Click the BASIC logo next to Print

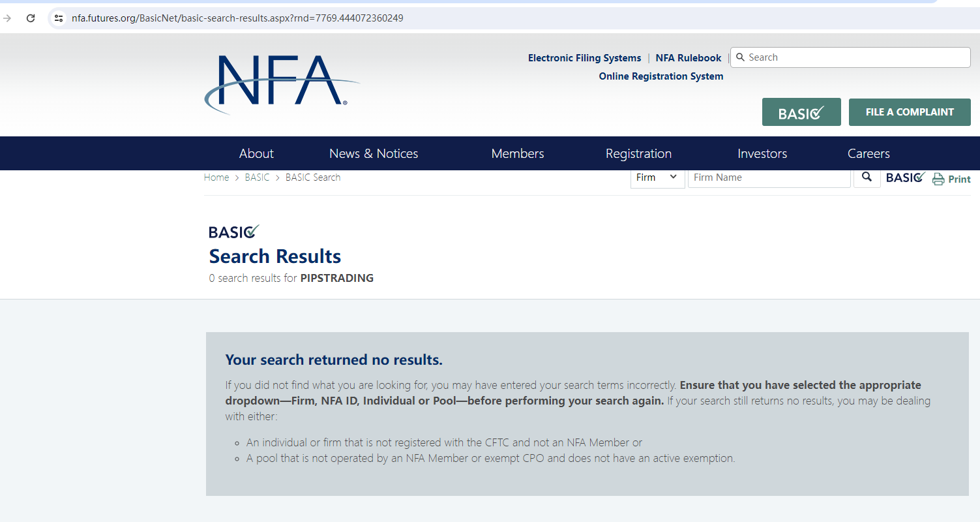click(906, 177)
